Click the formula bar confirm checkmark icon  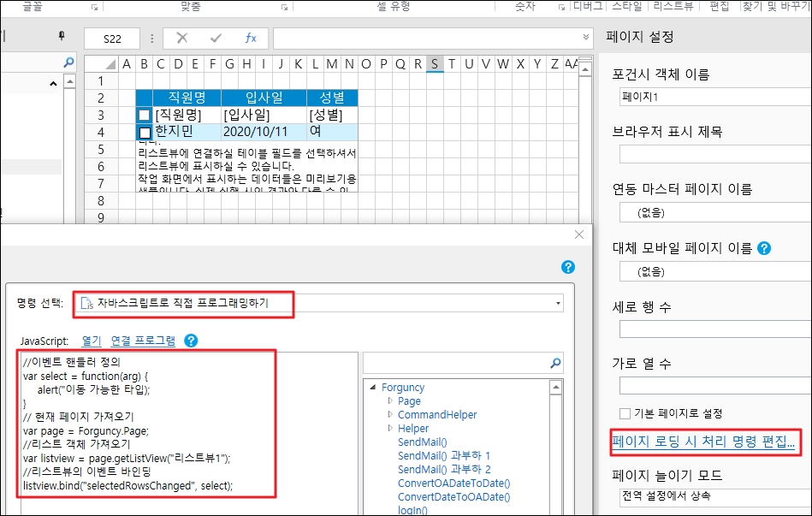pyautogui.click(x=216, y=39)
